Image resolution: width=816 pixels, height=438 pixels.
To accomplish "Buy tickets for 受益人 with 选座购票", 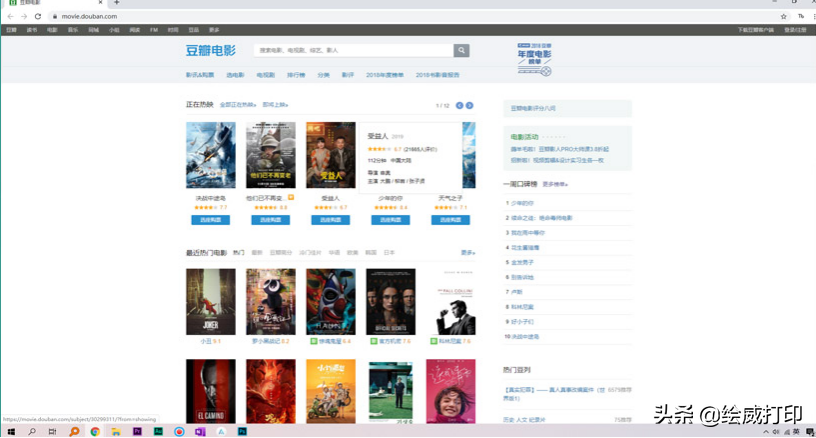I will (x=330, y=220).
